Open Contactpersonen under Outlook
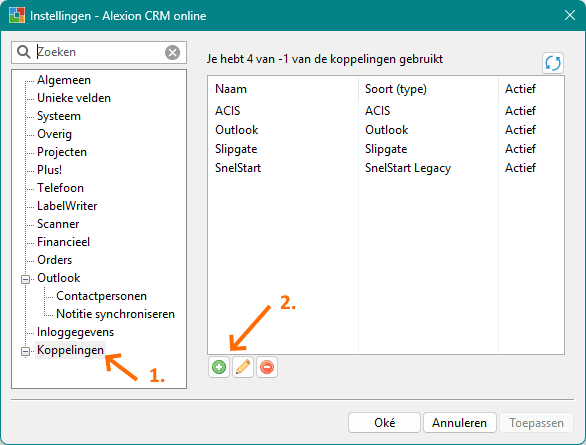Viewport: 586px width, 445px height. coord(101,296)
